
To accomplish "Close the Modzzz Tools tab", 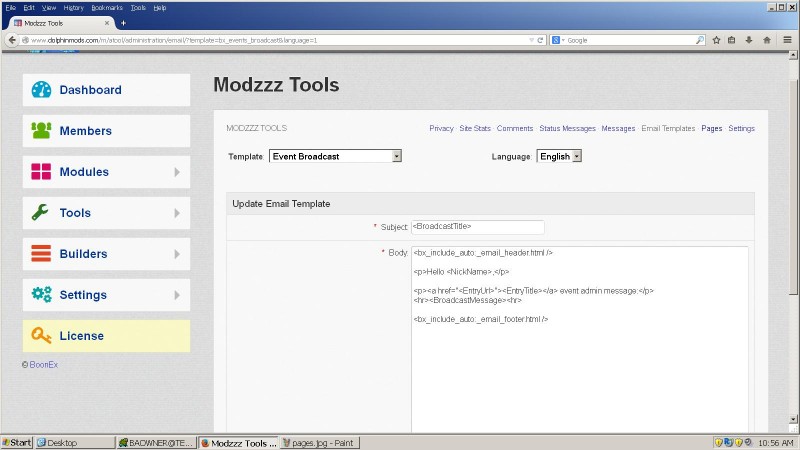I will (x=107, y=23).
